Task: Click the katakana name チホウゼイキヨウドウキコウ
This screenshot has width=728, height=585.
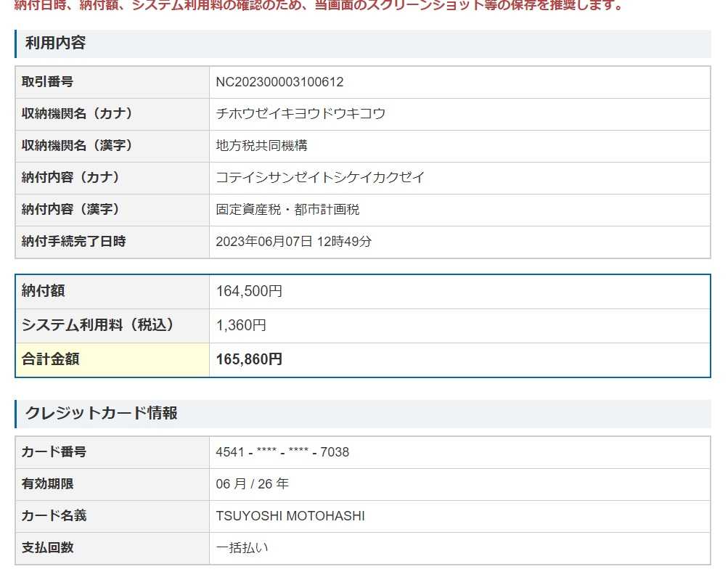Action: tap(300, 114)
